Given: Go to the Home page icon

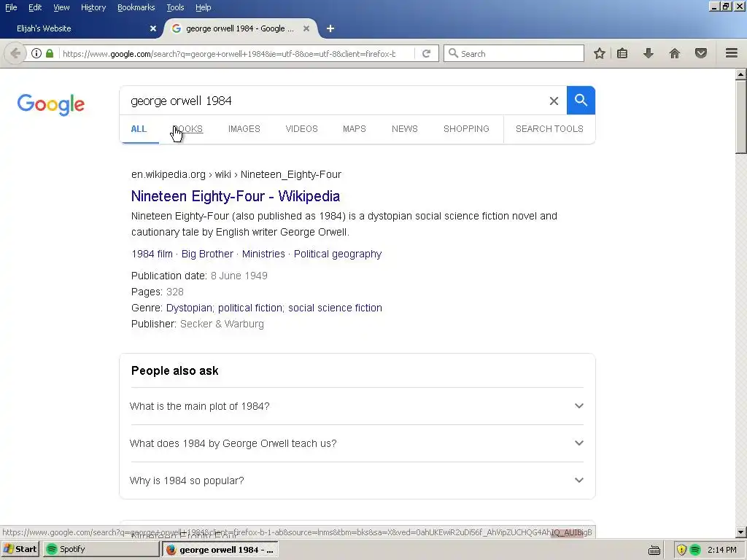Looking at the screenshot, I should pyautogui.click(x=675, y=53).
